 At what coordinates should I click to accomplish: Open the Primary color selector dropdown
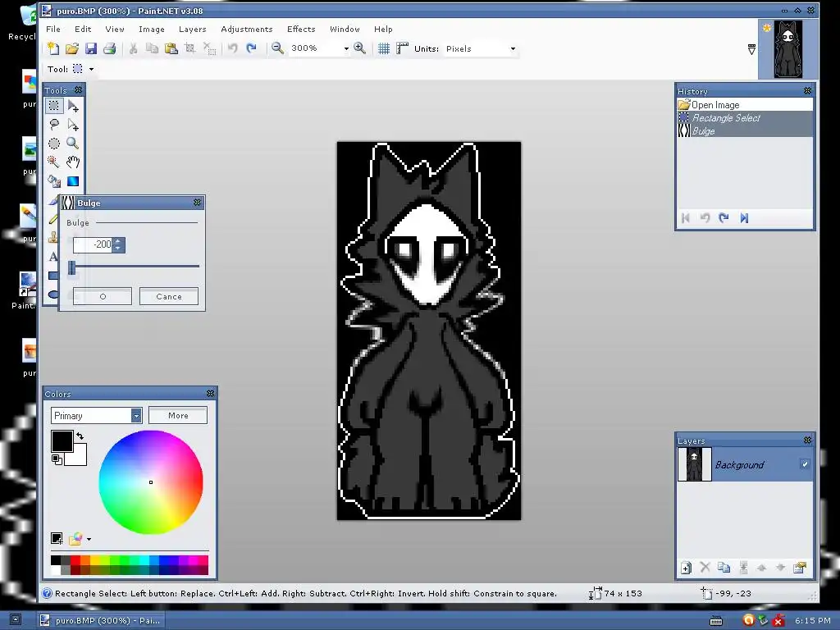click(136, 416)
